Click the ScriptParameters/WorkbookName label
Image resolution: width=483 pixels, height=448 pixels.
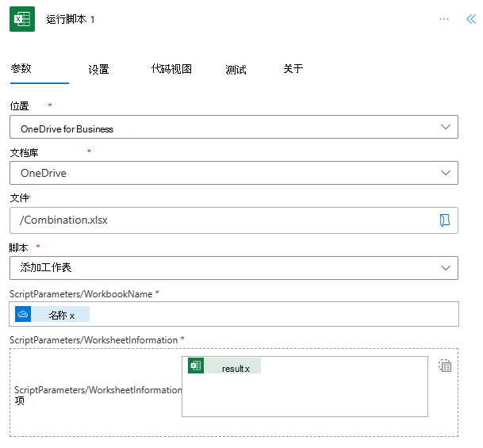tap(81, 294)
